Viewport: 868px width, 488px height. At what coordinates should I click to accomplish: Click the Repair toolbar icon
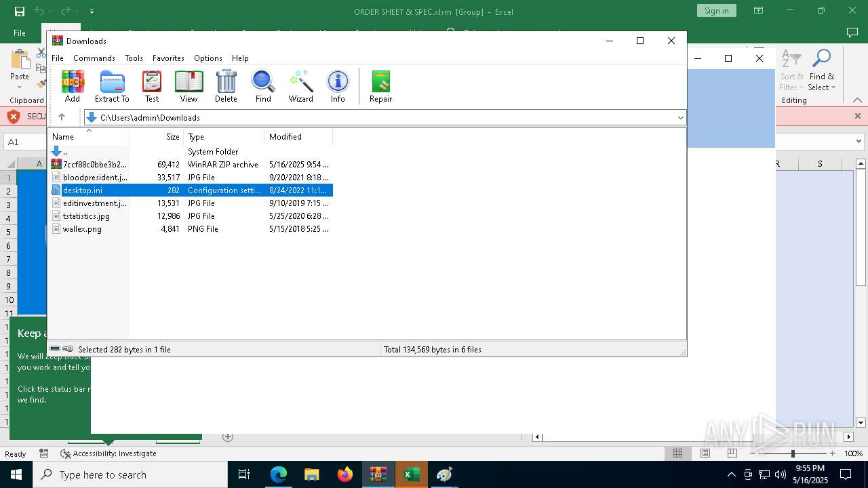coord(380,86)
